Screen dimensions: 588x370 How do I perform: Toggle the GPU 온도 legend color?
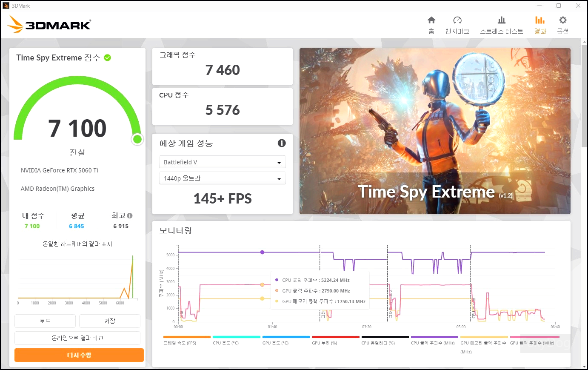coord(286,337)
